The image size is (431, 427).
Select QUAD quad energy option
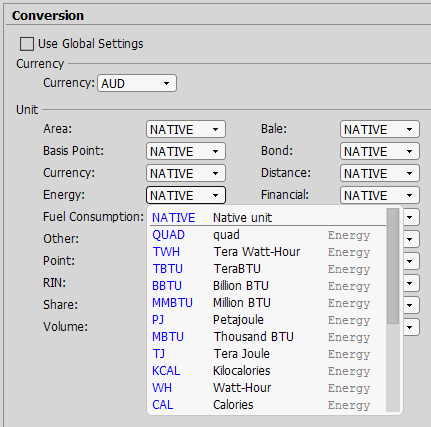[x=268, y=235]
